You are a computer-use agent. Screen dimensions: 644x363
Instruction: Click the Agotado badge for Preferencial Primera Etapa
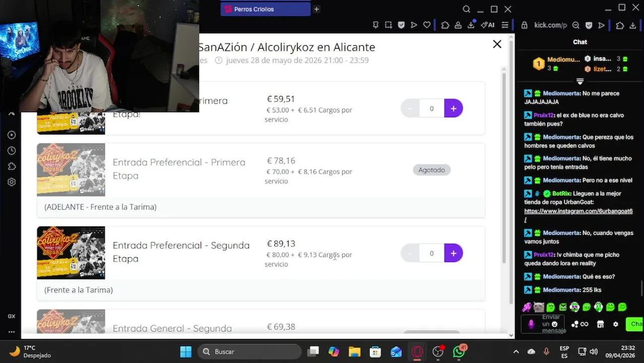[x=432, y=170]
